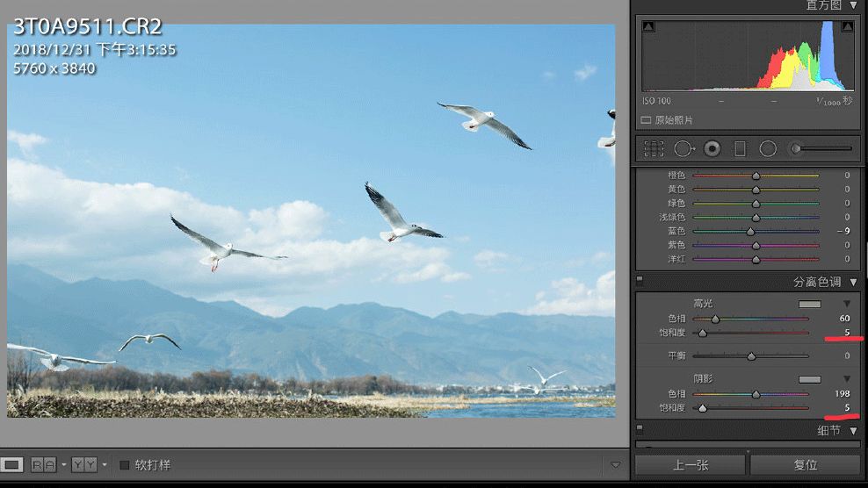Open the toolbar content dropdown arrow
868x488 pixels.
coord(616,465)
